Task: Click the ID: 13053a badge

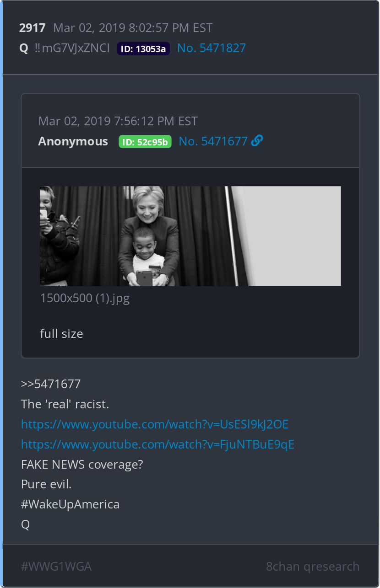Action: tap(143, 48)
